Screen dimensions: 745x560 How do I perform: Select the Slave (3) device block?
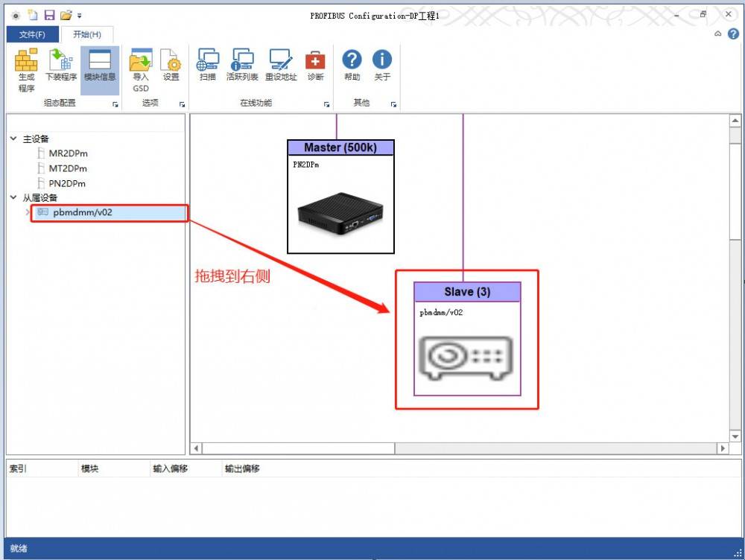click(x=467, y=339)
